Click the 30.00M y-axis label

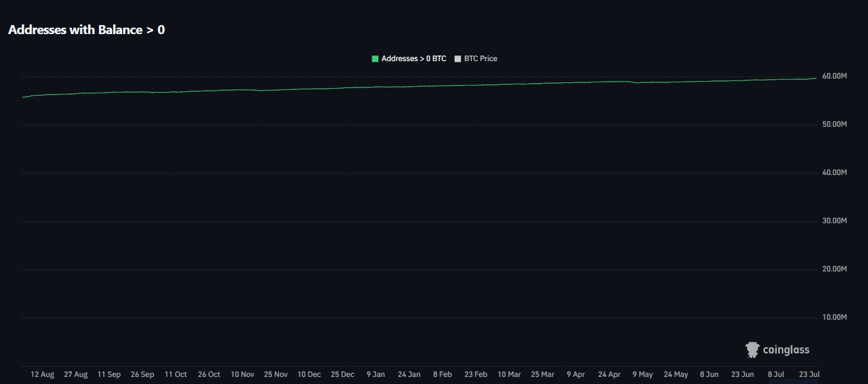tap(835, 221)
